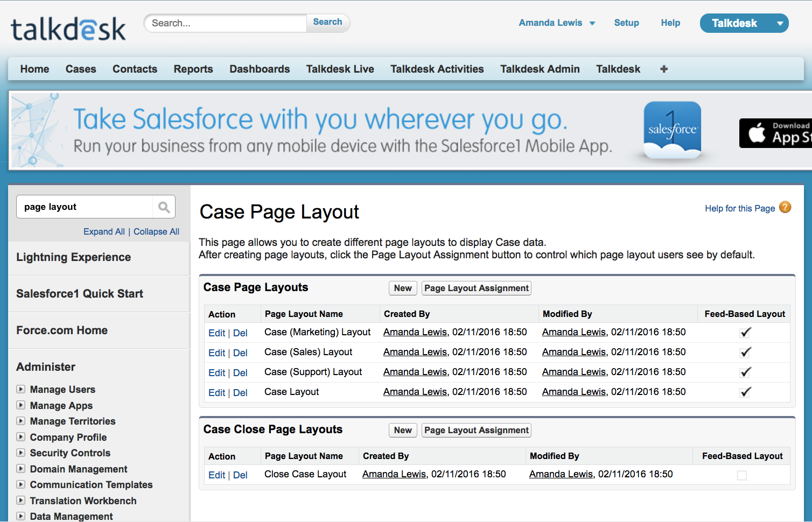Image resolution: width=812 pixels, height=522 pixels.
Task: Open the Talkdesk app switcher dropdown
Action: 780,23
